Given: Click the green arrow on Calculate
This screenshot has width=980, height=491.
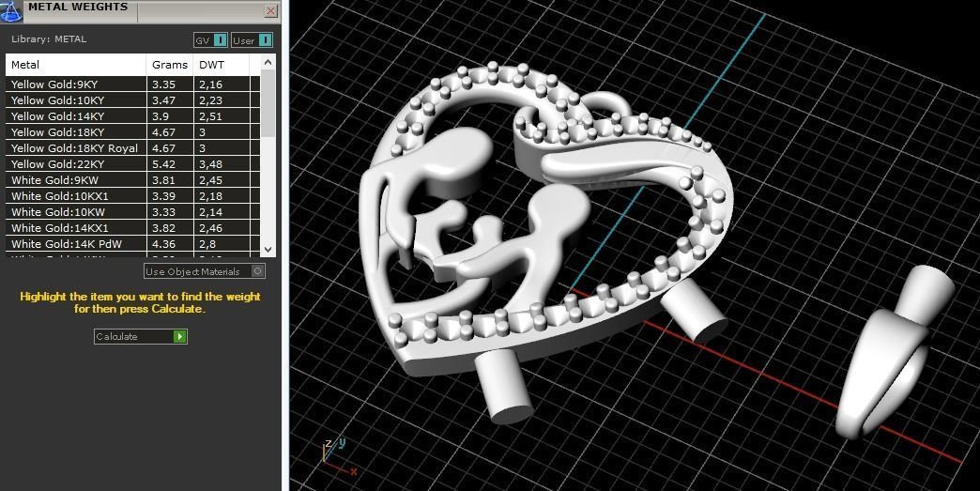Looking at the screenshot, I should tap(180, 337).
